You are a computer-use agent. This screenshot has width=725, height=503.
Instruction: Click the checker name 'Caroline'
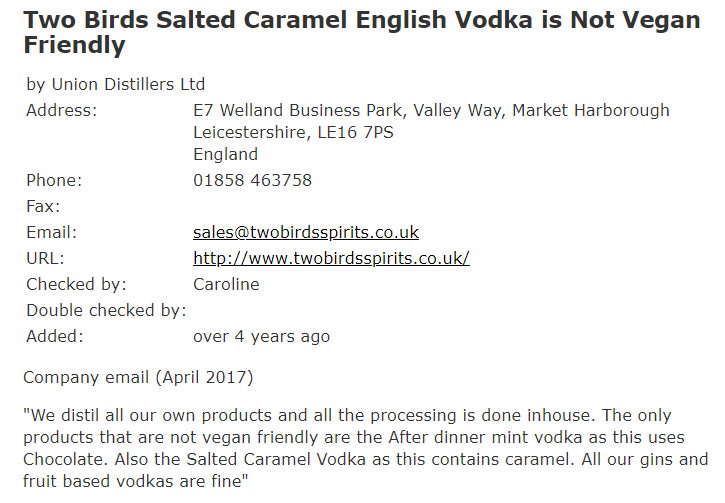(226, 285)
